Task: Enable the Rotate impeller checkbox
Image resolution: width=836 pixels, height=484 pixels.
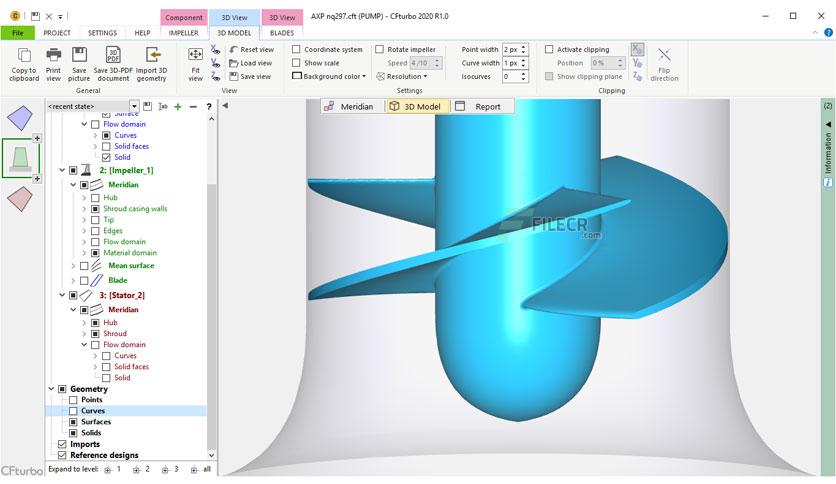Action: click(x=380, y=49)
